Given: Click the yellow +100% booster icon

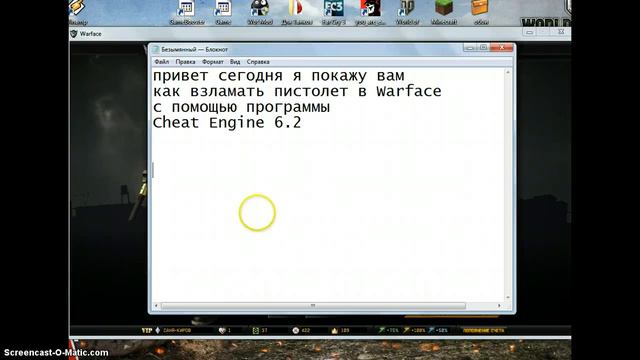Looking at the screenshot, I should (x=407, y=330).
